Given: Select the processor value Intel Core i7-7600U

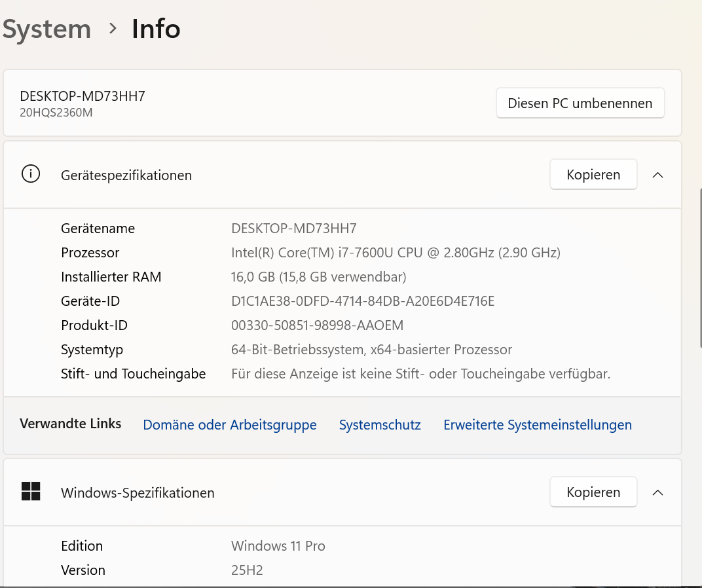Looking at the screenshot, I should [396, 253].
